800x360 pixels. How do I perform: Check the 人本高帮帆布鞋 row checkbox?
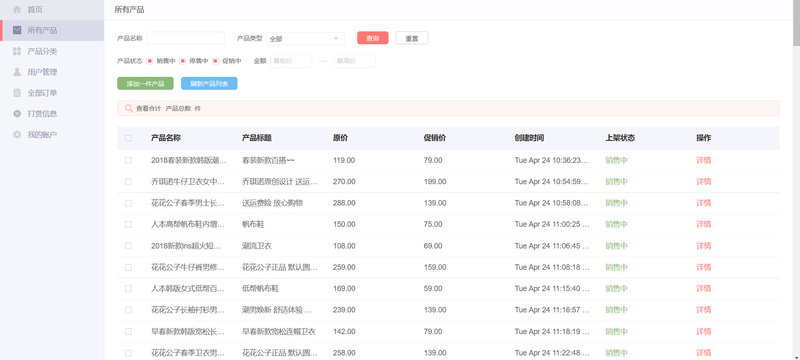point(128,224)
